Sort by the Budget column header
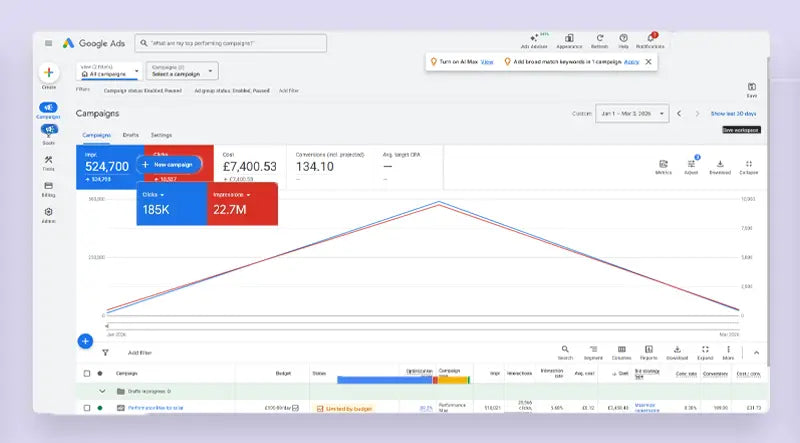This screenshot has height=443, width=800. (283, 374)
